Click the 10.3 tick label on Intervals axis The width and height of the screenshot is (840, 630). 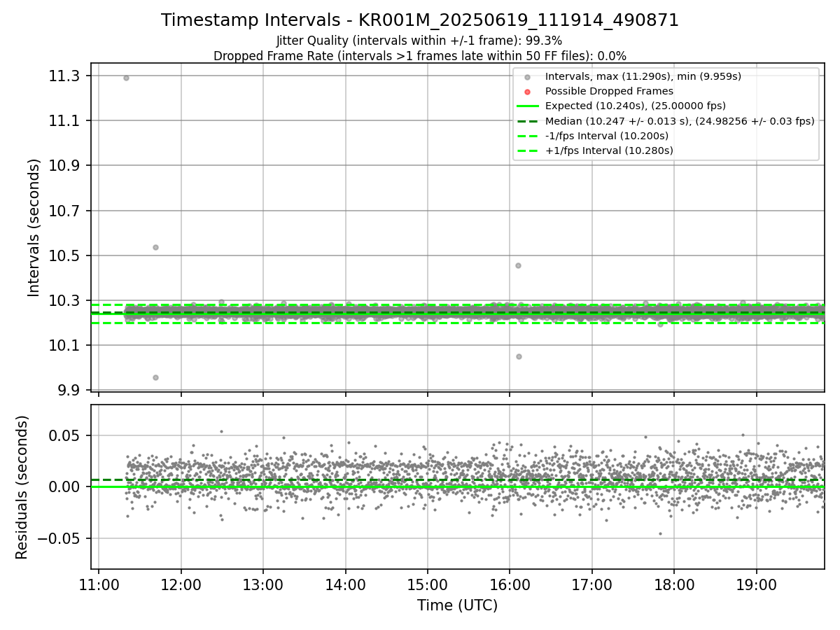(64, 300)
